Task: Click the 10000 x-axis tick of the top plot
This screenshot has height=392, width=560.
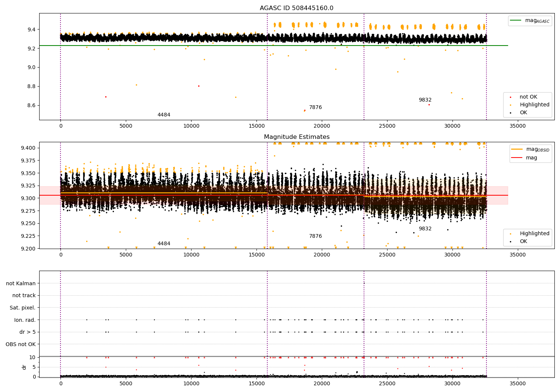Action: click(191, 126)
